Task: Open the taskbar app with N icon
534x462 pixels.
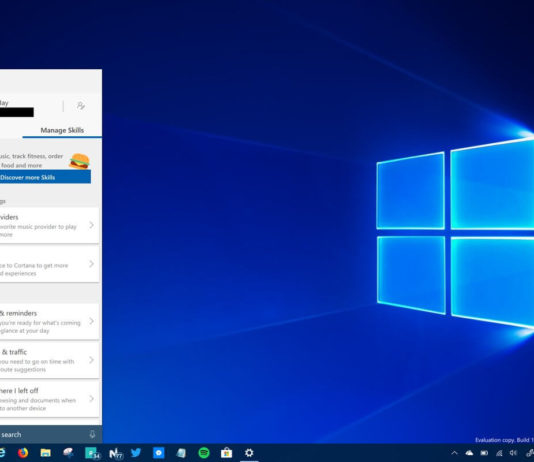Action: click(x=115, y=453)
